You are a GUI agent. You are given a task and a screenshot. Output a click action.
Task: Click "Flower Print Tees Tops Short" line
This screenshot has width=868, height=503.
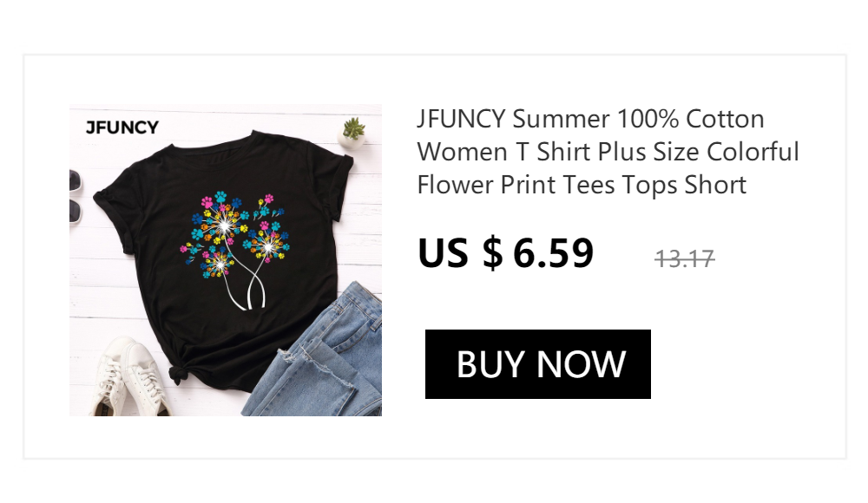point(582,185)
